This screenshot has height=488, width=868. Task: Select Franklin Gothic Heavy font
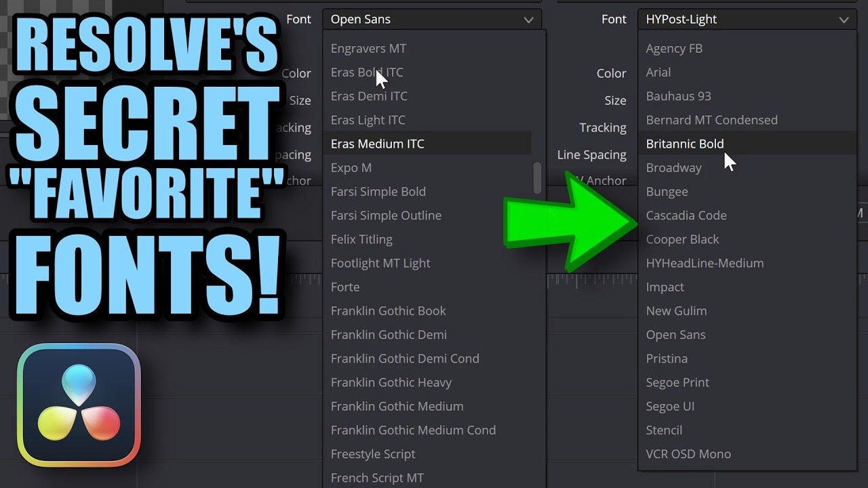[391, 382]
